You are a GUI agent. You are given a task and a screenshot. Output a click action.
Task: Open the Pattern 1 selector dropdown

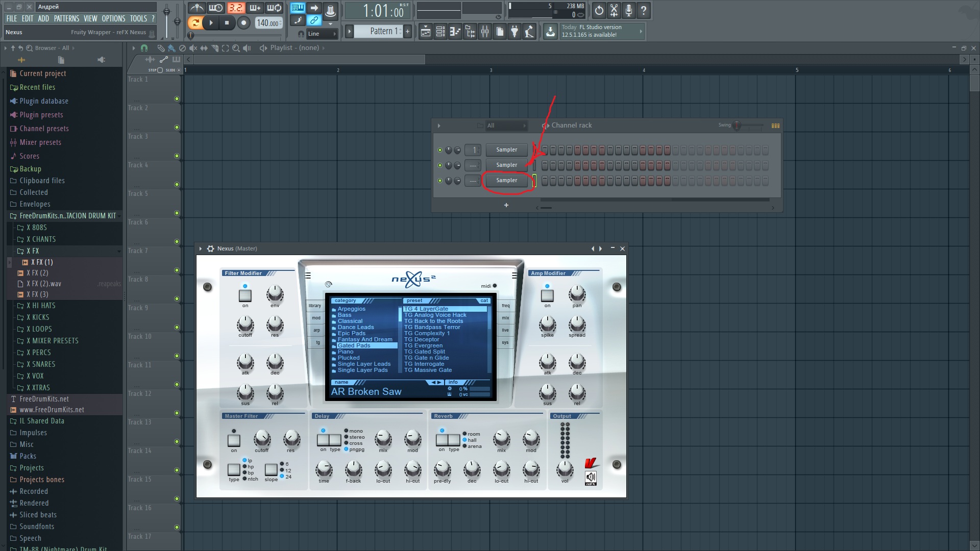pos(381,32)
